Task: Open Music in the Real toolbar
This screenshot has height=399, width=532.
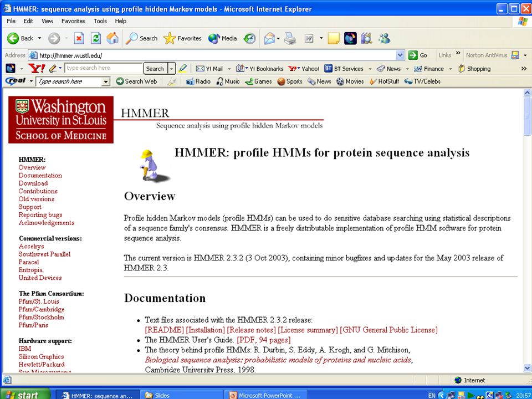Action: (x=228, y=81)
